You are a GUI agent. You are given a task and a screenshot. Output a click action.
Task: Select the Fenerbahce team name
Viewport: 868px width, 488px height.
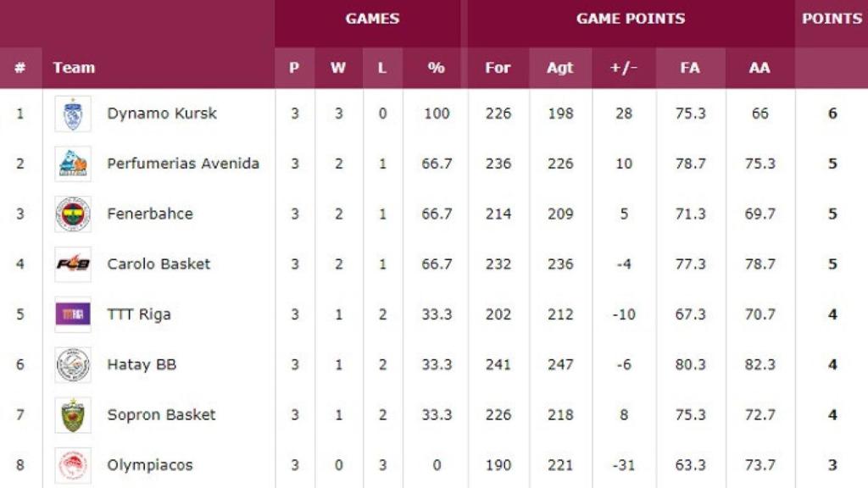pos(150,213)
